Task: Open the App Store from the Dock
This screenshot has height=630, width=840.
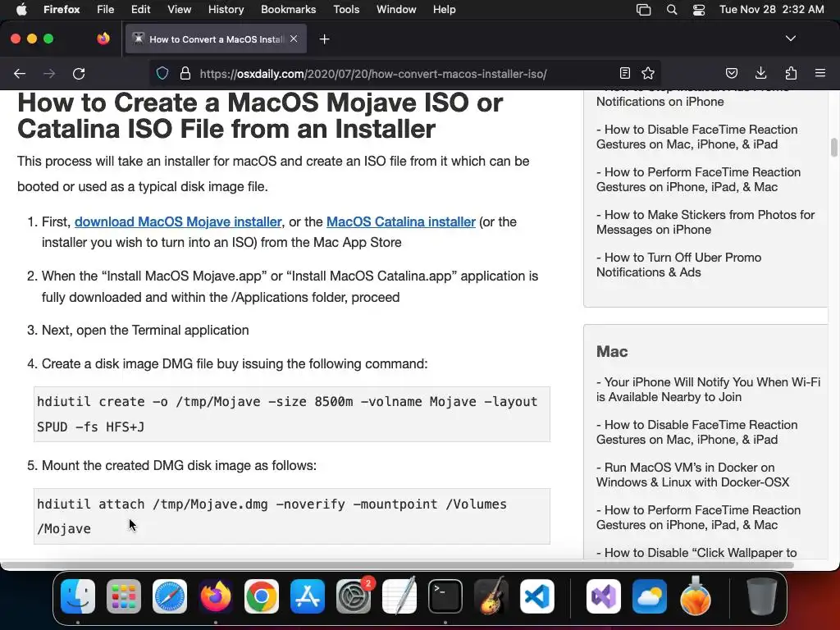Action: point(308,596)
